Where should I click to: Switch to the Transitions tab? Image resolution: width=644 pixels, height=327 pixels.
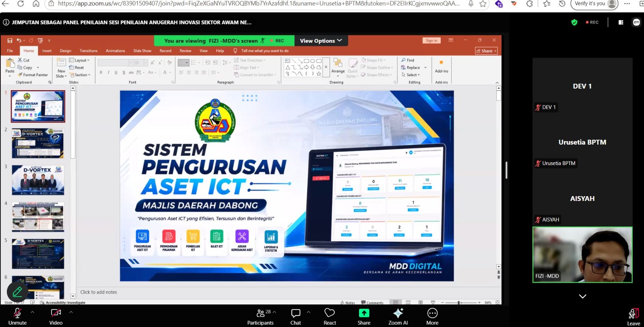click(89, 51)
